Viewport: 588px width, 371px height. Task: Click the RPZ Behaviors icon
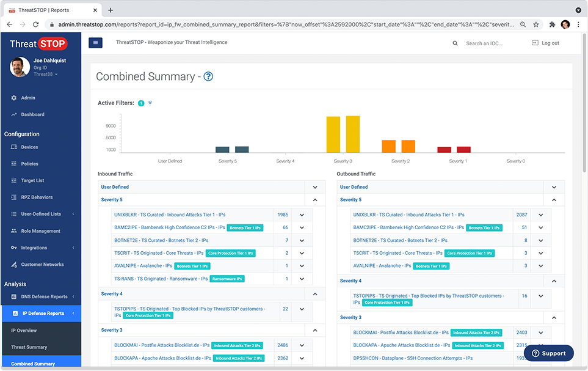tap(14, 197)
